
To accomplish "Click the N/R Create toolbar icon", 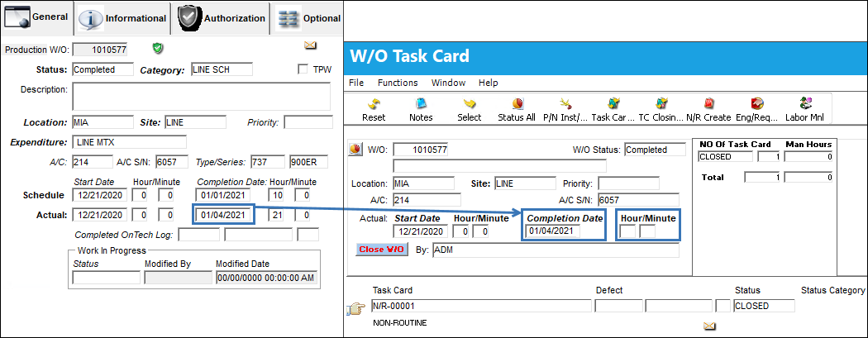I will [x=709, y=110].
